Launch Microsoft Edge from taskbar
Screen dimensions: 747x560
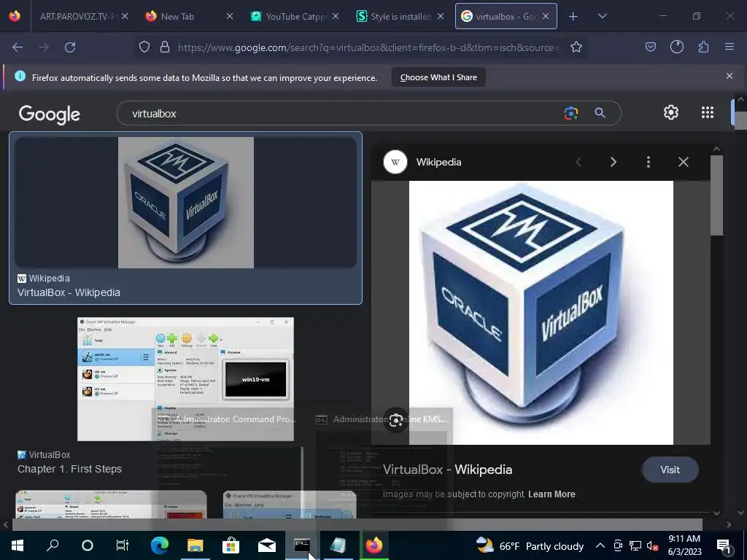[160, 545]
